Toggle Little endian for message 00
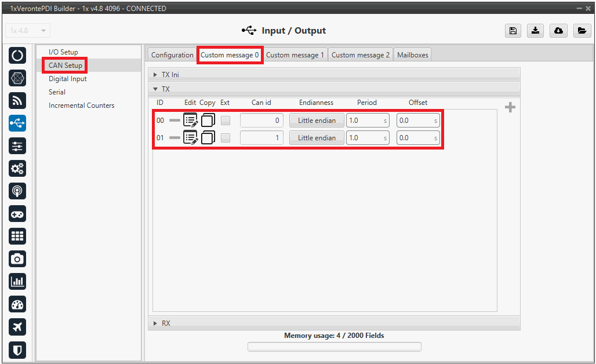596x364 pixels. tap(317, 121)
